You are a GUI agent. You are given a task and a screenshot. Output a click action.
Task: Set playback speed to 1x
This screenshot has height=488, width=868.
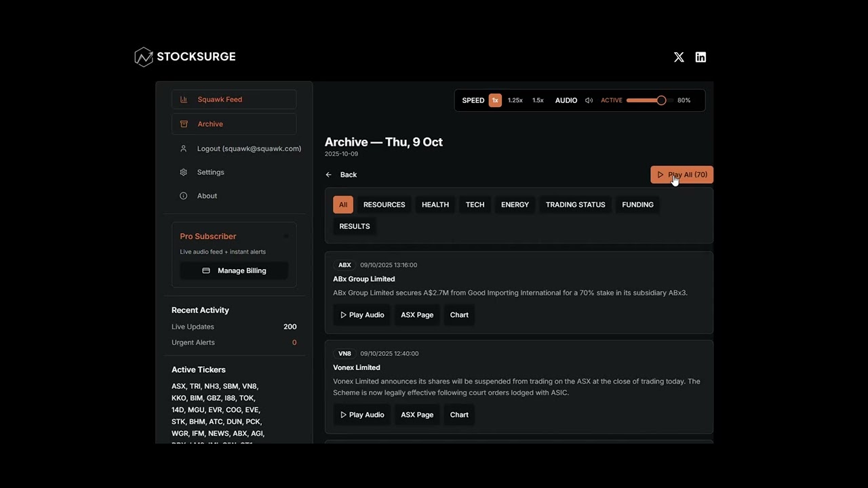(495, 100)
